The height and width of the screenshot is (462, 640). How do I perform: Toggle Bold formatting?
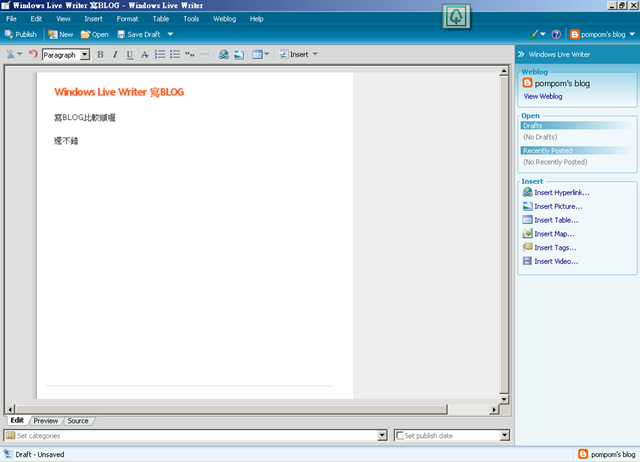100,54
